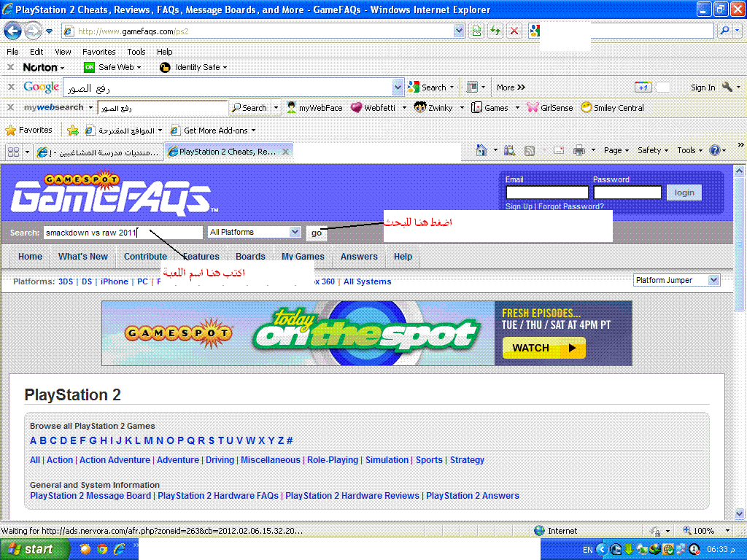Viewport: 747px width, 560px height.
Task: Switch to the Arabic forum tab
Action: (x=98, y=152)
